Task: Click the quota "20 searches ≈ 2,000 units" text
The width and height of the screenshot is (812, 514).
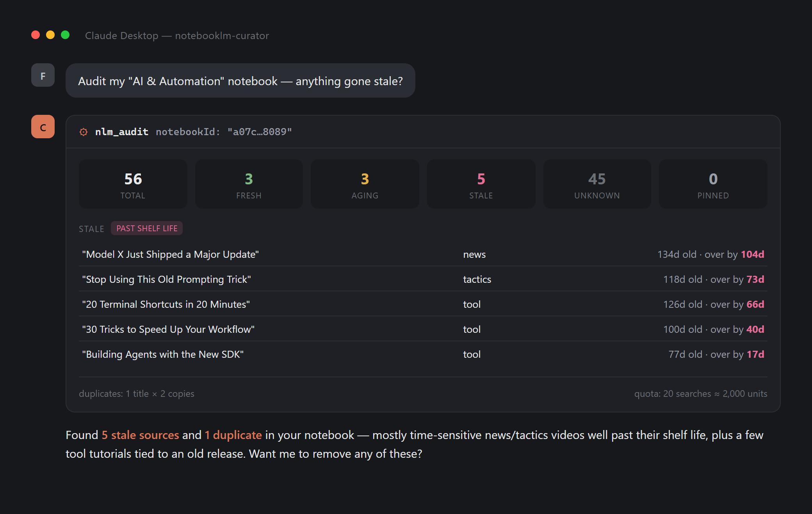Action: (x=715, y=394)
